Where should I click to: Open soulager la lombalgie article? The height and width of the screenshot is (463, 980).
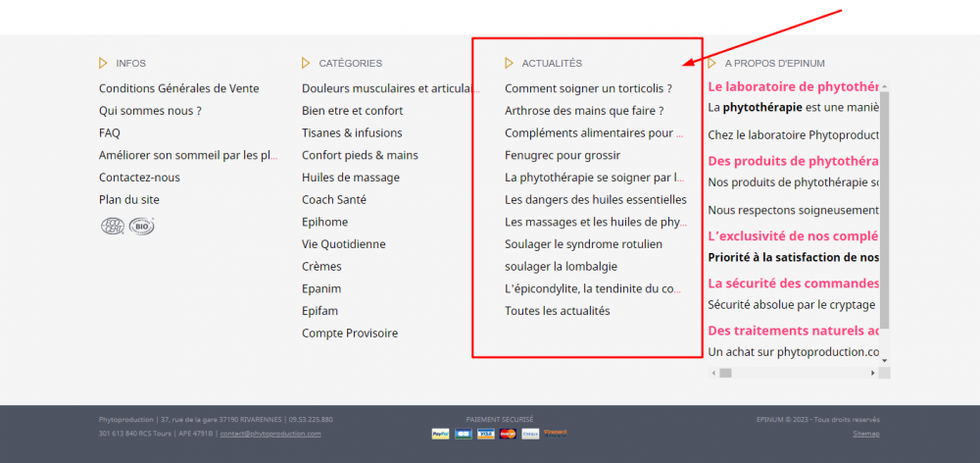562,267
